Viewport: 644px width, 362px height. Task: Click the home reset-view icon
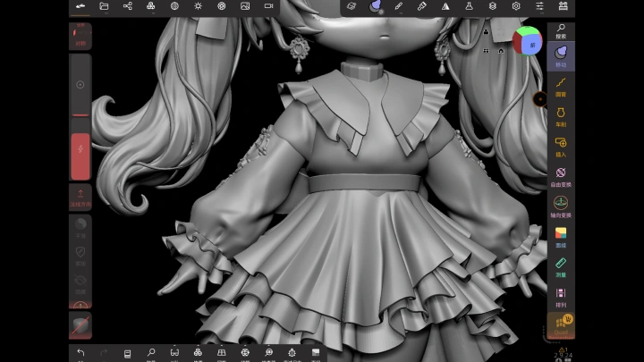pos(501,50)
